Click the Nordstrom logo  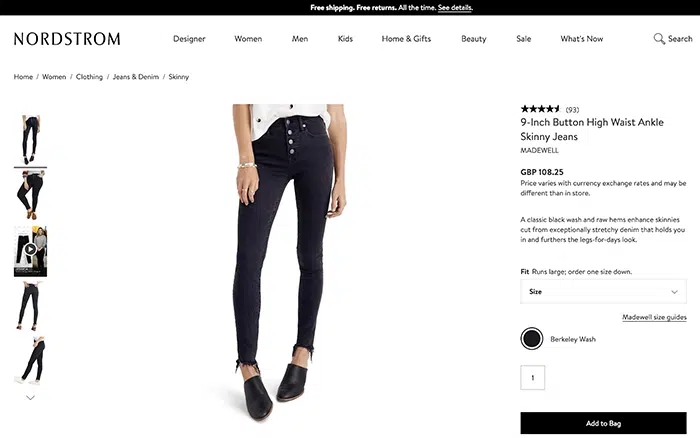pyautogui.click(x=67, y=39)
